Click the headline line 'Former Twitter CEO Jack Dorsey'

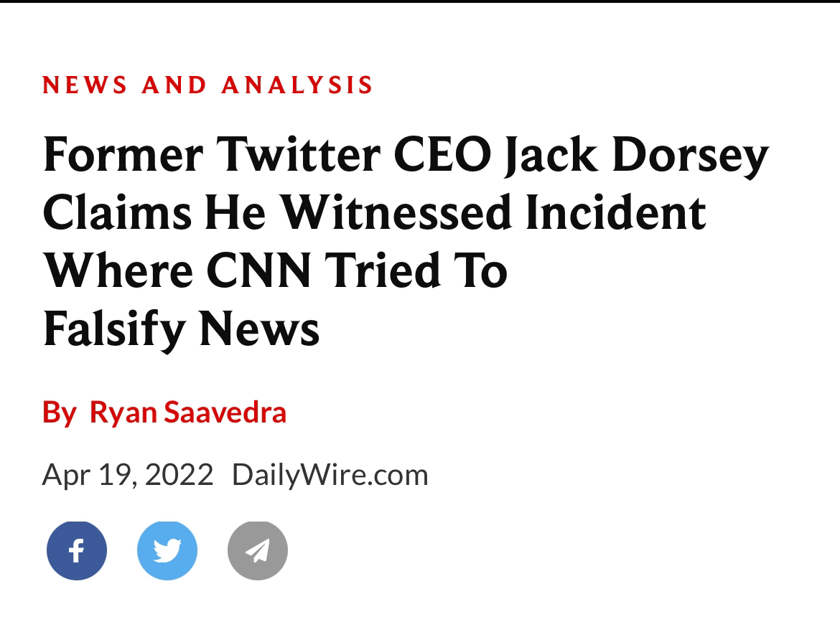point(406,155)
